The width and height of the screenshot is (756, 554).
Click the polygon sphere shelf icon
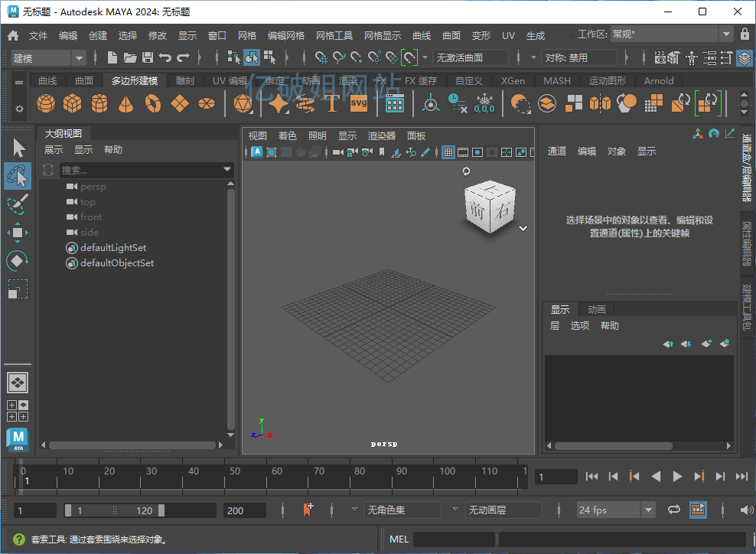[46, 103]
